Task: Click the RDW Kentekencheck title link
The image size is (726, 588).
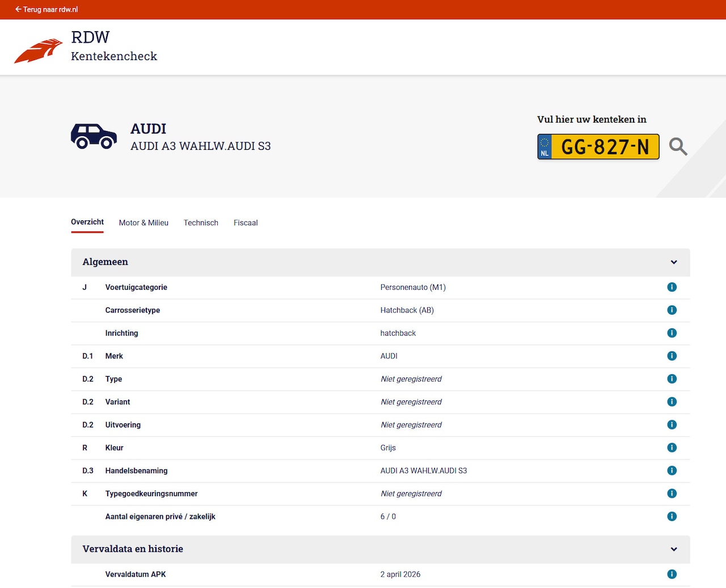Action: pos(114,46)
